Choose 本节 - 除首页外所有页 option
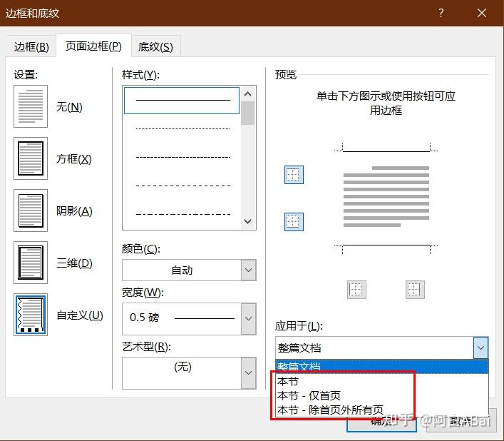This screenshot has height=441, width=504. pyautogui.click(x=382, y=410)
